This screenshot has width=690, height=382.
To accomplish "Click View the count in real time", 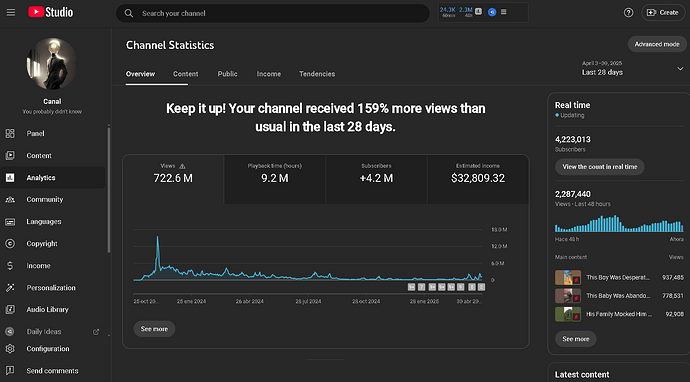I will [x=599, y=167].
